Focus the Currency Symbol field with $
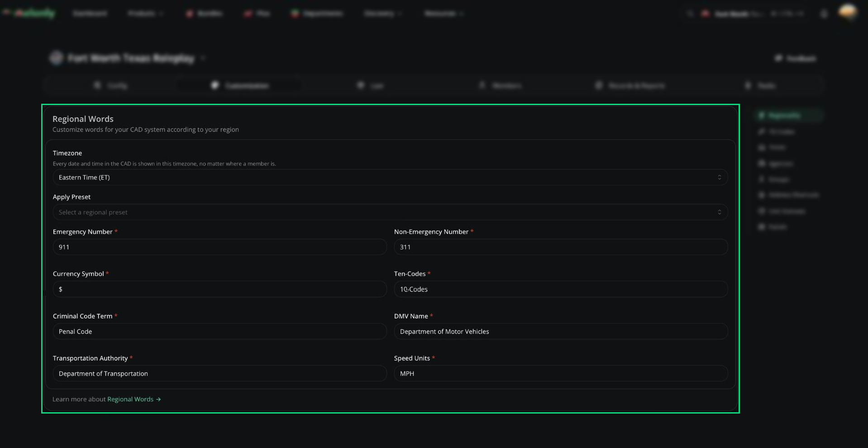 click(x=219, y=289)
